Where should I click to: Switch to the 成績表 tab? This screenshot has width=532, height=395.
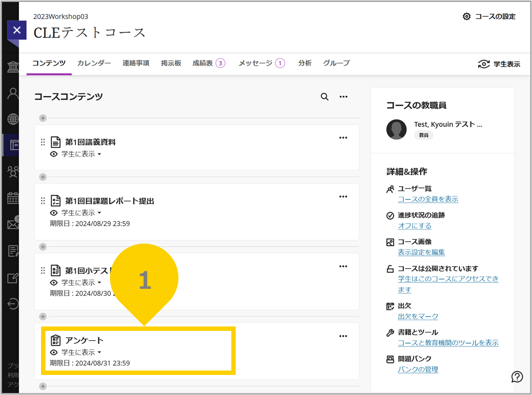tap(209, 63)
